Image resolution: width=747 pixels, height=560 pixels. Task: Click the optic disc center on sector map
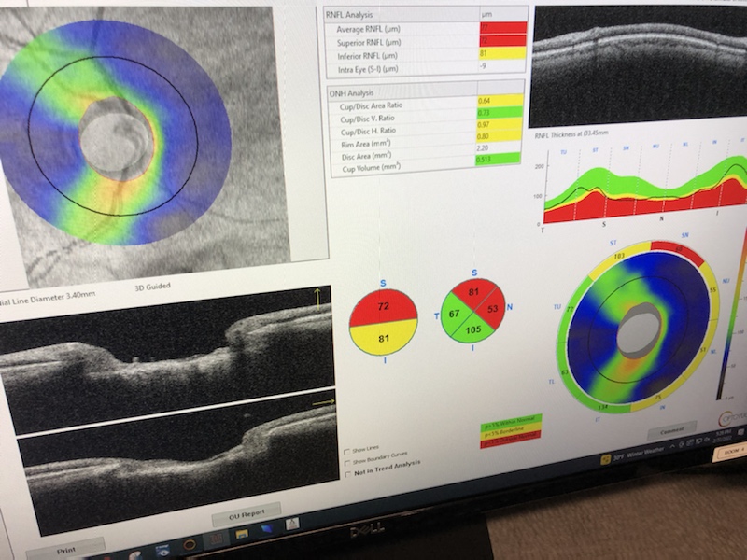click(x=640, y=331)
